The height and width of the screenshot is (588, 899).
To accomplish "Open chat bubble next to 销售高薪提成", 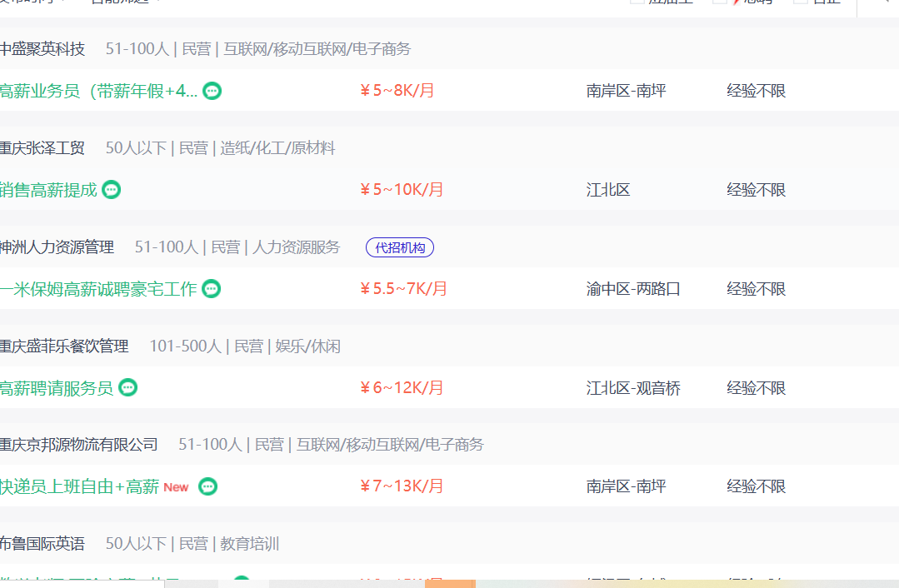I will (x=112, y=190).
